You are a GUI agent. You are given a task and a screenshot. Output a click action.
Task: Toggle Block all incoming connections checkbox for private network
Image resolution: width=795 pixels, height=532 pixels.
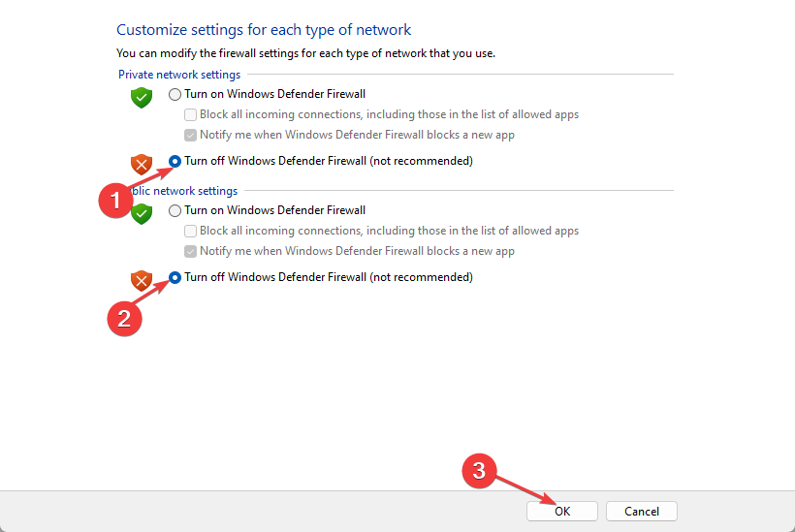tap(191, 114)
